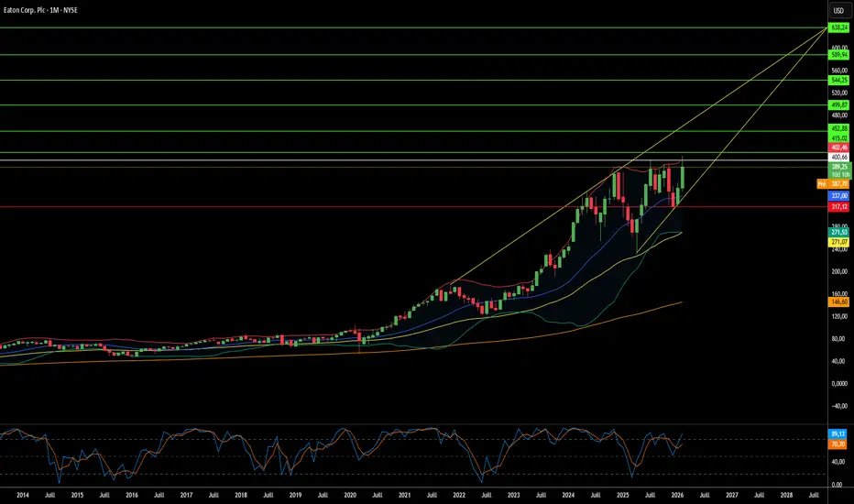Select the red 402,46 price label

838,148
